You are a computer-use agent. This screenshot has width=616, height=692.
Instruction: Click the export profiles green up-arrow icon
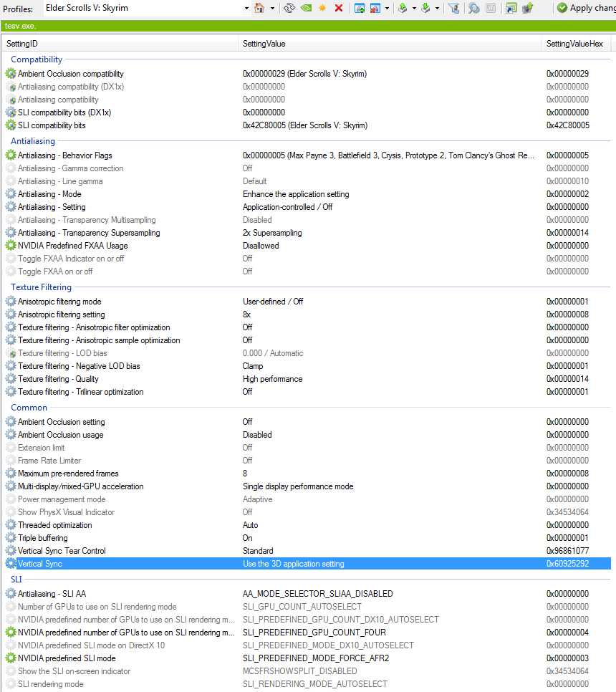pyautogui.click(x=403, y=8)
